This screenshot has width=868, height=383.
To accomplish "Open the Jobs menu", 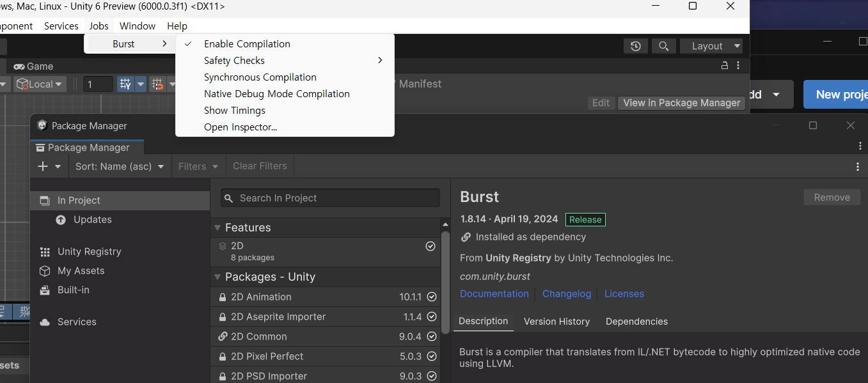I will [x=99, y=26].
